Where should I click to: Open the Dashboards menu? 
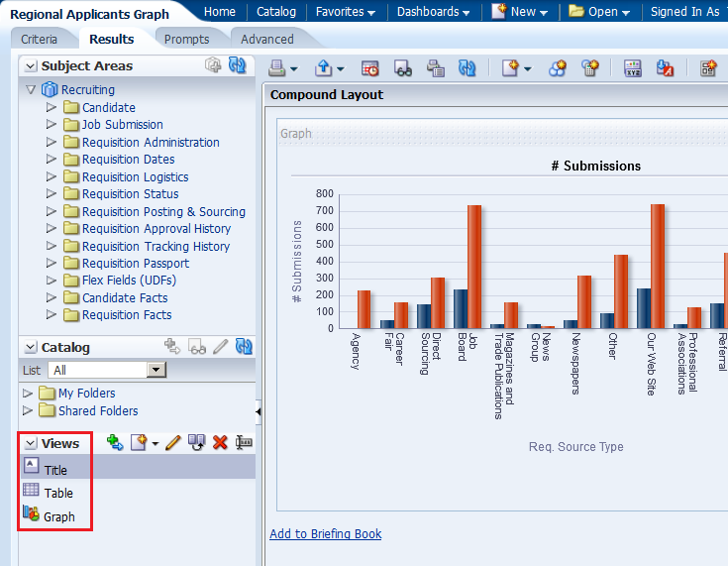point(434,12)
